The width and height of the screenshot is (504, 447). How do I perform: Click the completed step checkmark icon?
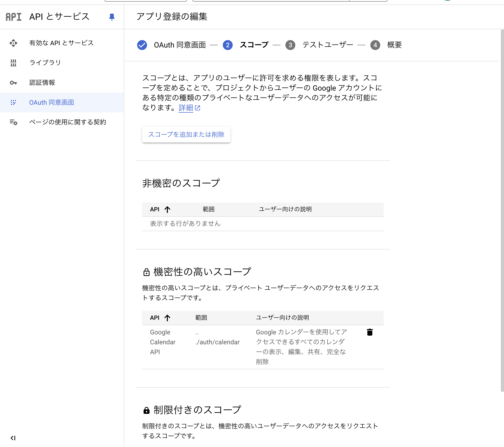click(x=142, y=45)
